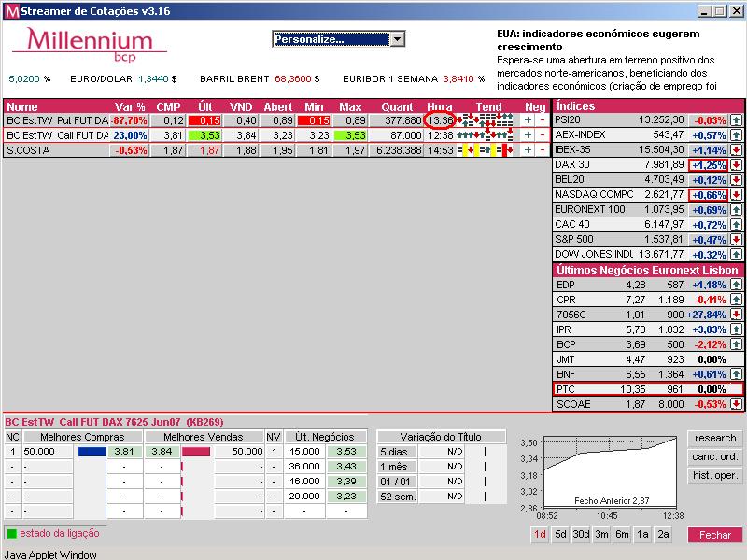Click the Millennium bcp logo
Viewport: 747px width, 560px height.
tap(90, 44)
